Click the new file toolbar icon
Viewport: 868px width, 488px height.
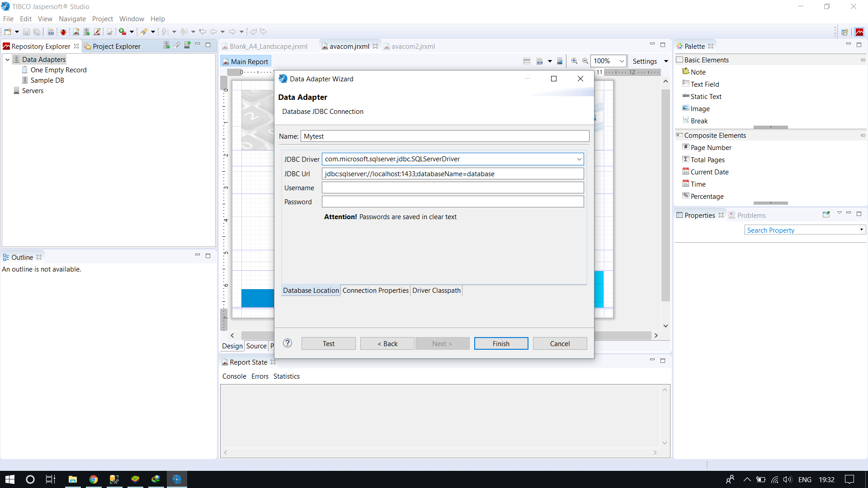pos(8,32)
